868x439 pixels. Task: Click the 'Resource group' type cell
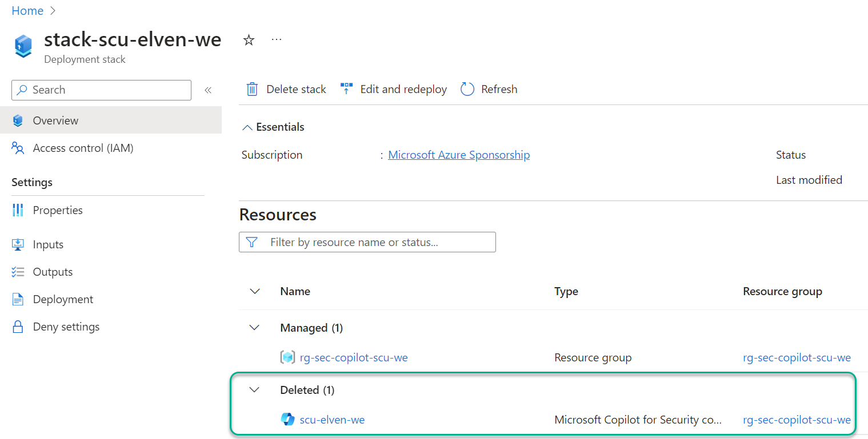(593, 358)
